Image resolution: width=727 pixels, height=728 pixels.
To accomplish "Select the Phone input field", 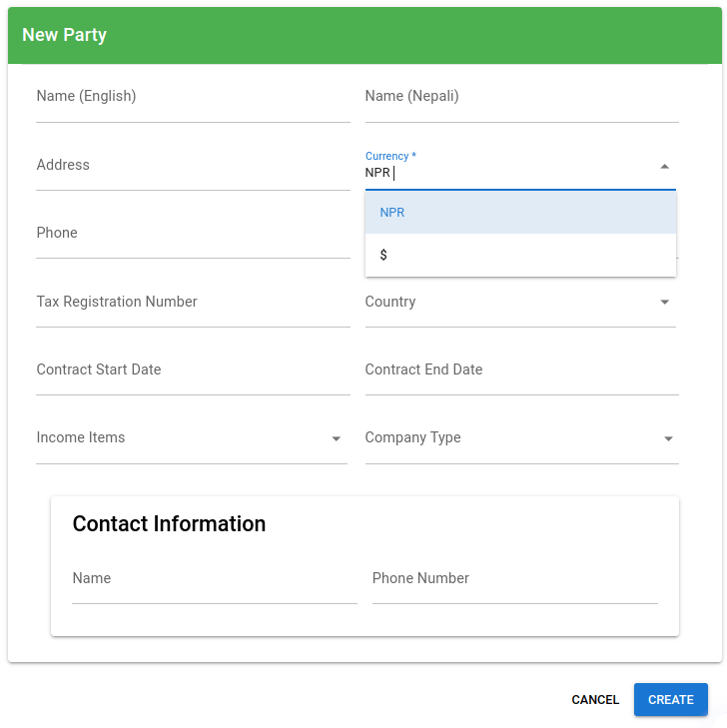I will point(192,235).
